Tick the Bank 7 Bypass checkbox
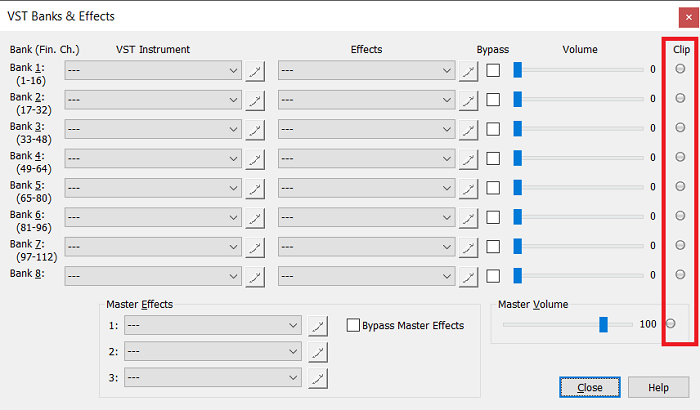Screen dimensions: 700x410 [x=493, y=246]
